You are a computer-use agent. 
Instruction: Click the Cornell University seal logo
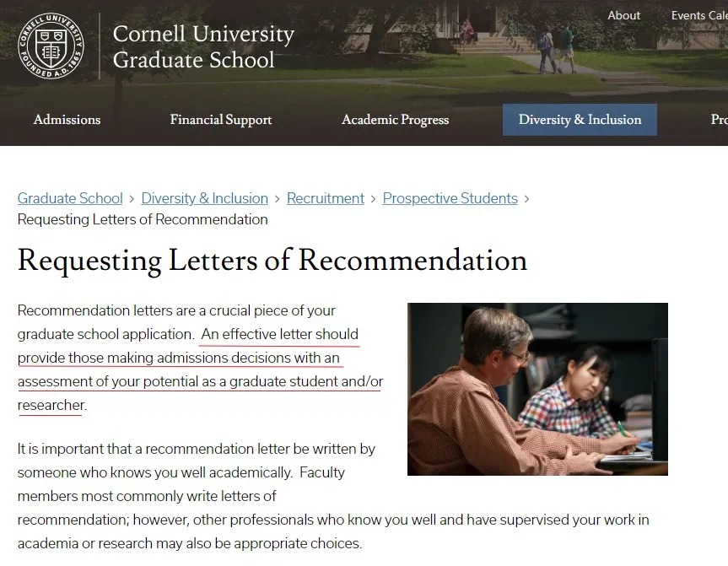[51, 46]
